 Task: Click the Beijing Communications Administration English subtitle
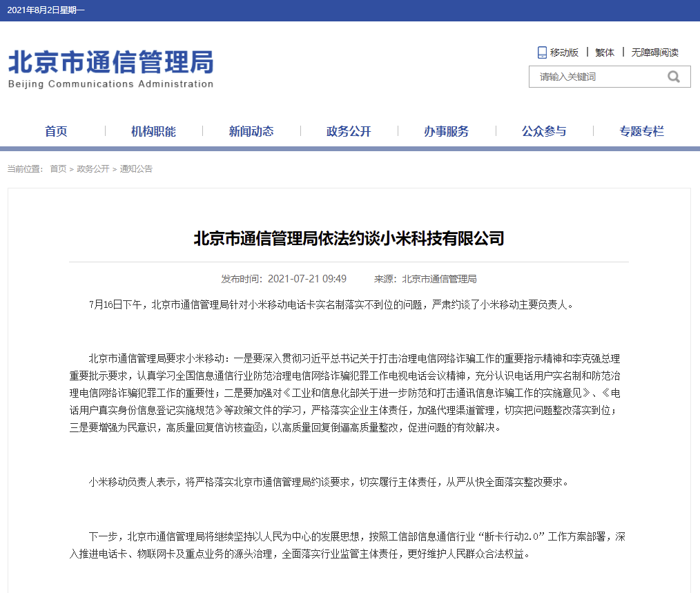pos(110,84)
